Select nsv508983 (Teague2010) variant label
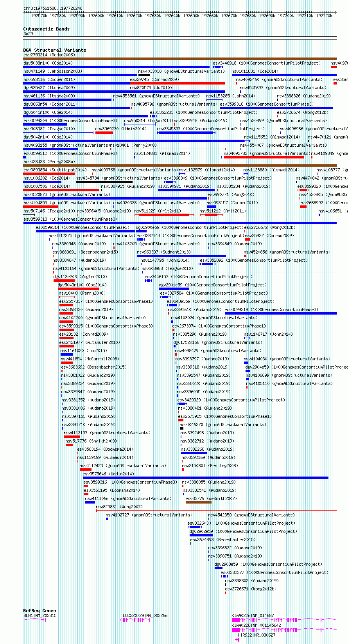348x644 pixels. click(167, 268)
